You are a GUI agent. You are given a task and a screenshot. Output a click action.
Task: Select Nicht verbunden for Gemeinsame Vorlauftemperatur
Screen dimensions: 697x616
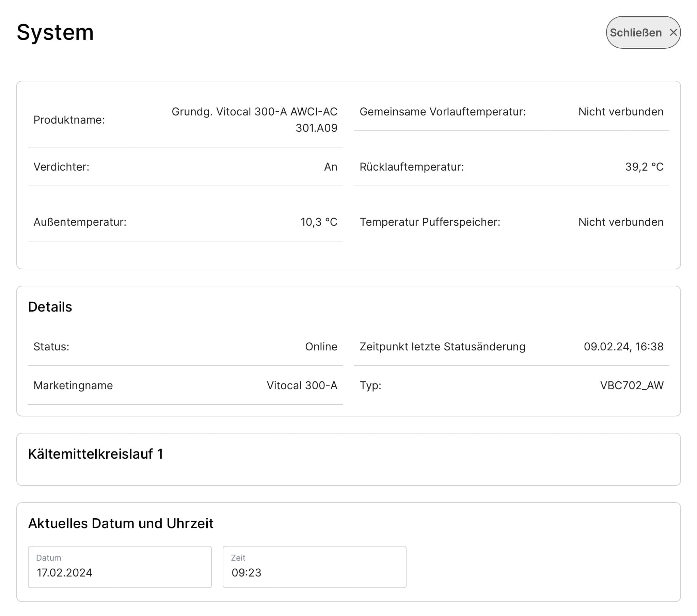pyautogui.click(x=621, y=112)
